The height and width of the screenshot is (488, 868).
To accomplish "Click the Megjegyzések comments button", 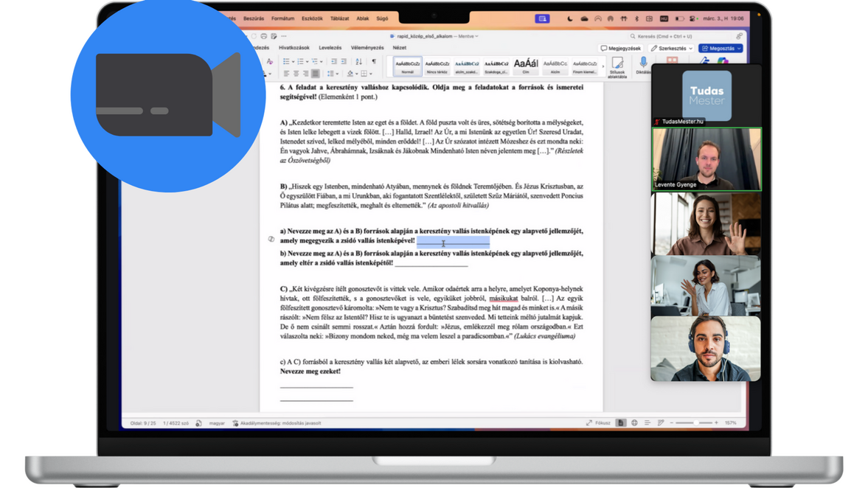I will pos(620,48).
